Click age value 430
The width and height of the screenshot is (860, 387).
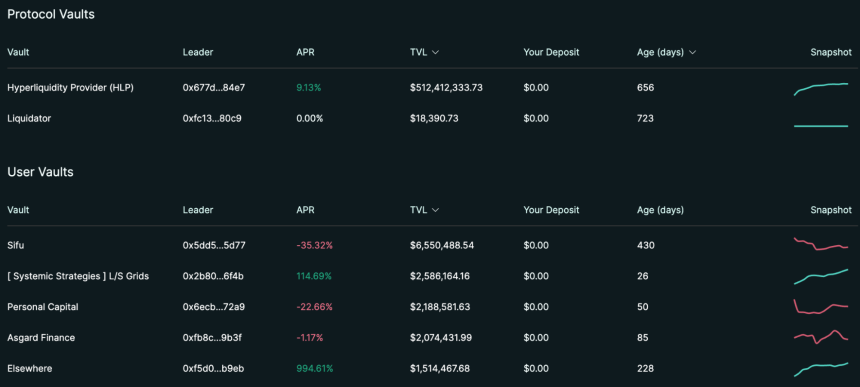[646, 246]
